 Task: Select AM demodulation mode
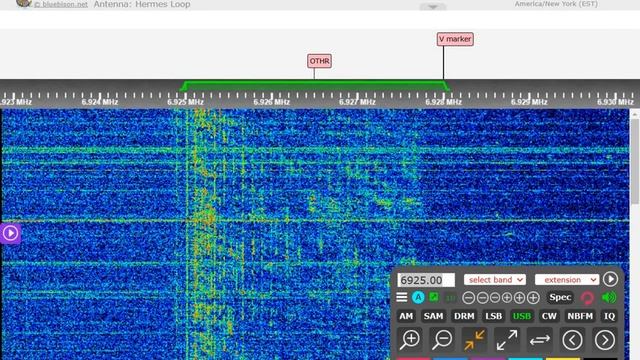click(406, 316)
